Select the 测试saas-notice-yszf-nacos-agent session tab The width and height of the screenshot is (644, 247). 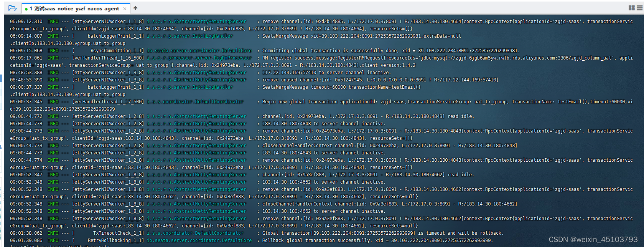click(76, 8)
